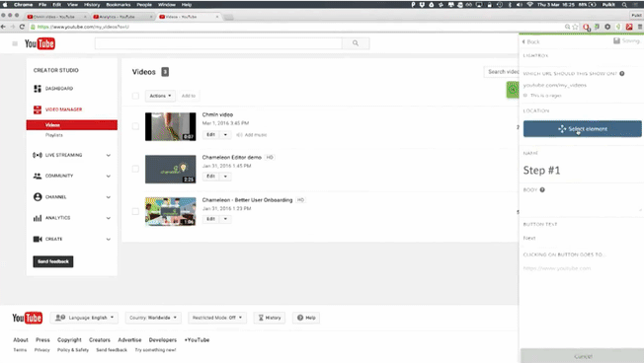Screen dimensions: 644x363
Task: Click Edit button for Chmln video
Action: click(x=211, y=134)
